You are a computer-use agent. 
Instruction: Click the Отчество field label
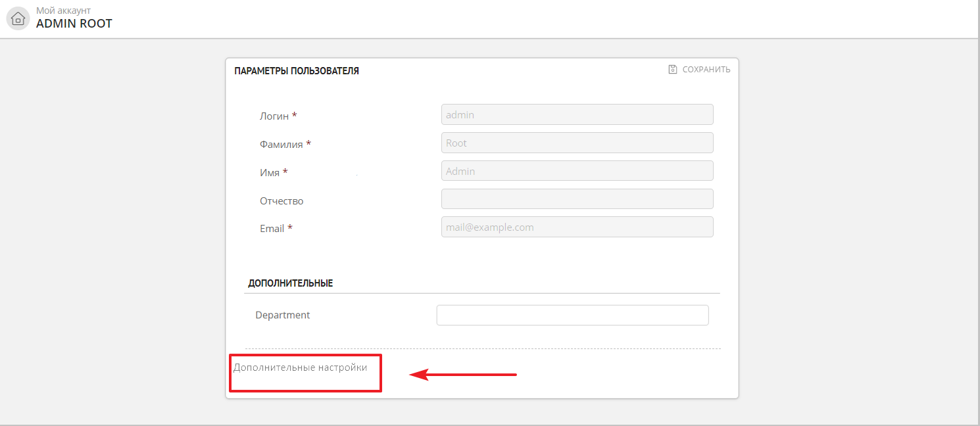pyautogui.click(x=282, y=201)
